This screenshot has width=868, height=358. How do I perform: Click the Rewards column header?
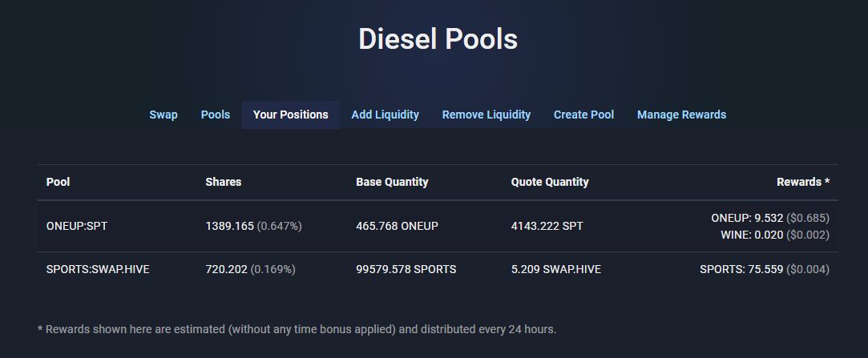tap(802, 182)
